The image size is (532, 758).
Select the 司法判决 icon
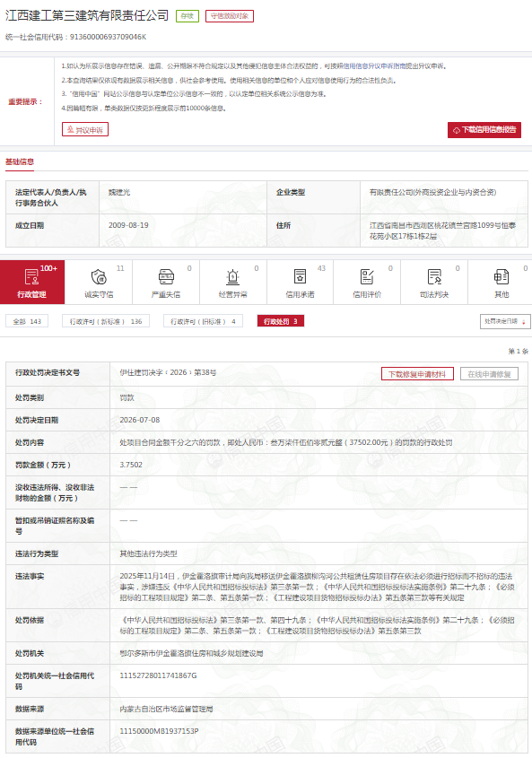[434, 277]
